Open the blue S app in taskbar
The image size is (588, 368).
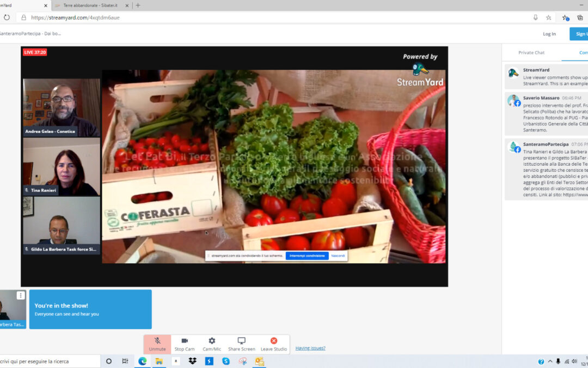[209, 361]
